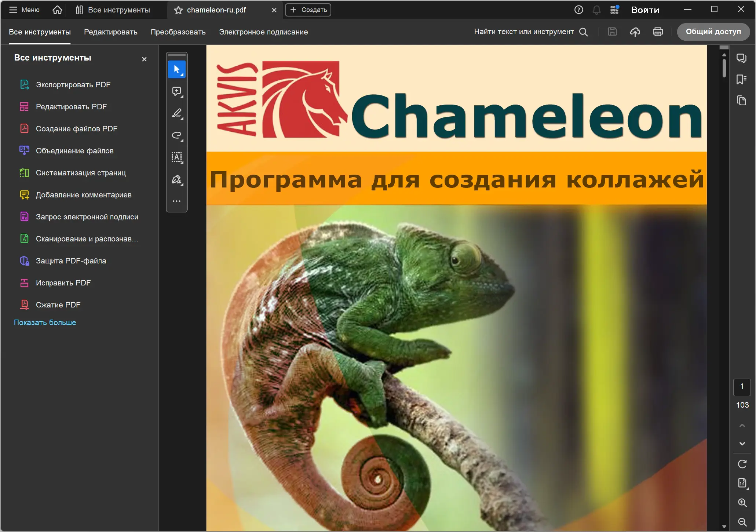Click the page number field

[x=742, y=387]
